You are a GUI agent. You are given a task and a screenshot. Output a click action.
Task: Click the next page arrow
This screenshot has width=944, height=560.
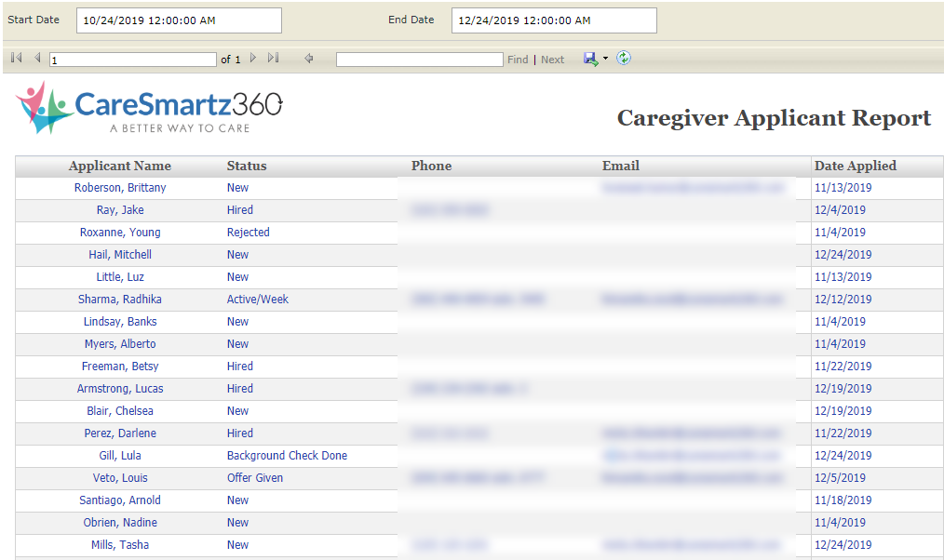253,59
